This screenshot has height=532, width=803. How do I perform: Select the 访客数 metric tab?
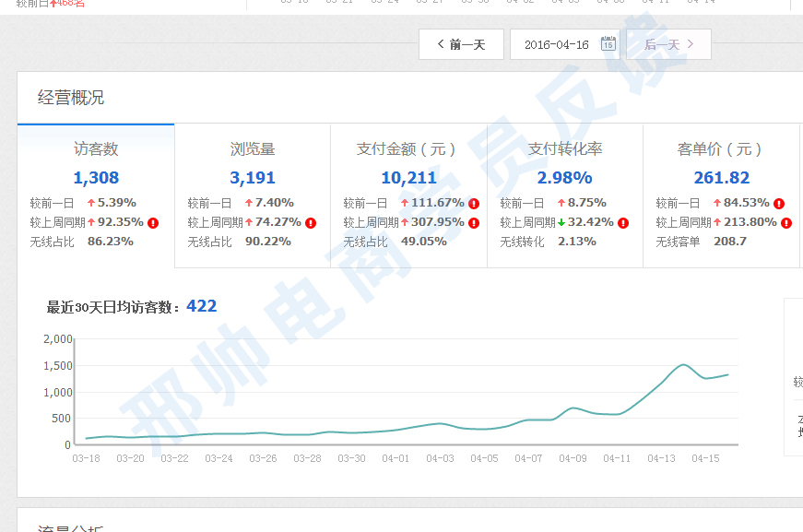(96, 149)
